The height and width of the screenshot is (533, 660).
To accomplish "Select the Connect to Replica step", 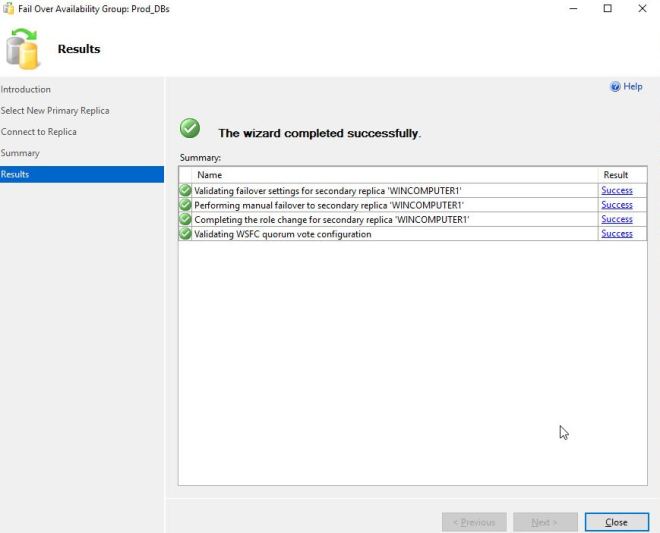I will [39, 132].
